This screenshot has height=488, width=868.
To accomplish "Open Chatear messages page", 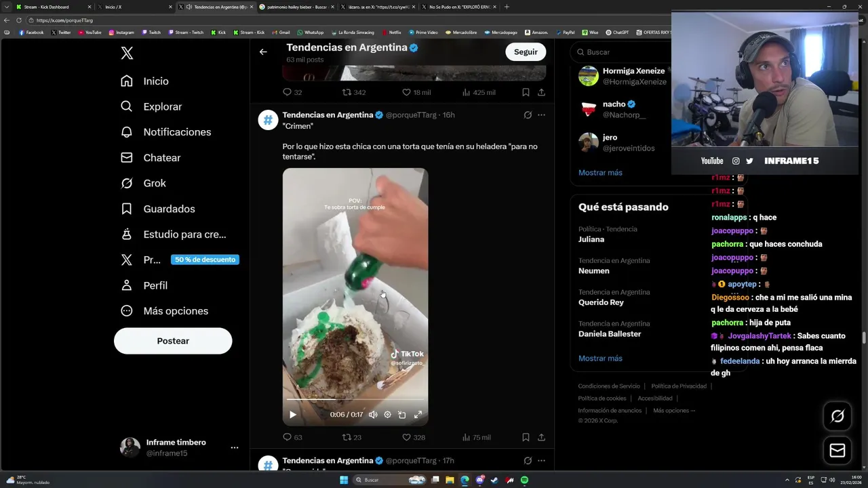I will [x=151, y=158].
